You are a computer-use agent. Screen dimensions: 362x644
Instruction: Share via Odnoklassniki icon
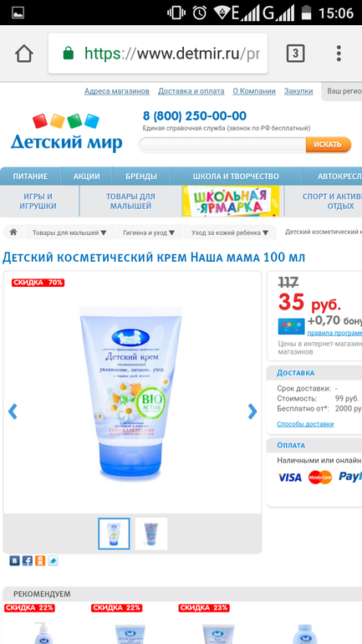[40, 560]
